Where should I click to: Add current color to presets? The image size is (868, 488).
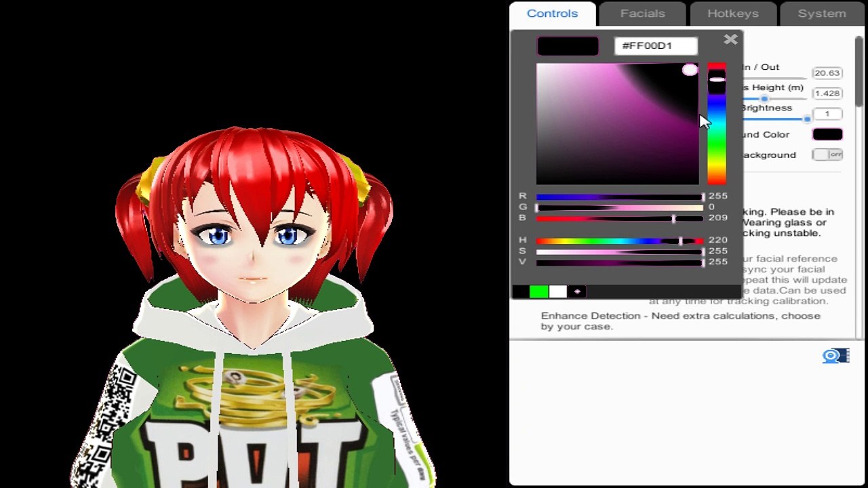pos(577,291)
